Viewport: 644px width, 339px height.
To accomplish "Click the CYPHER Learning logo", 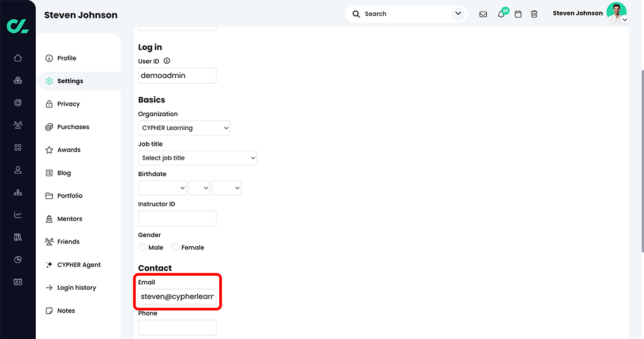I will click(x=17, y=25).
